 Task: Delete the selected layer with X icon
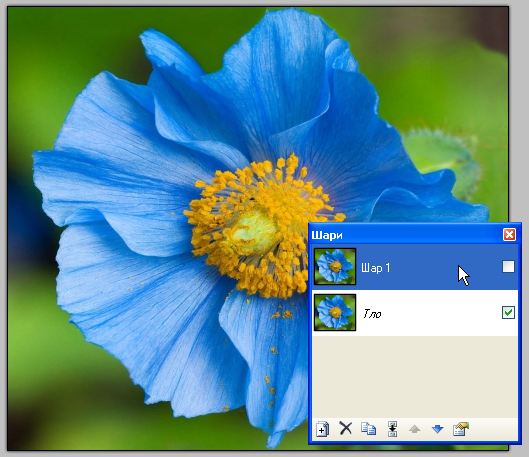point(345,429)
